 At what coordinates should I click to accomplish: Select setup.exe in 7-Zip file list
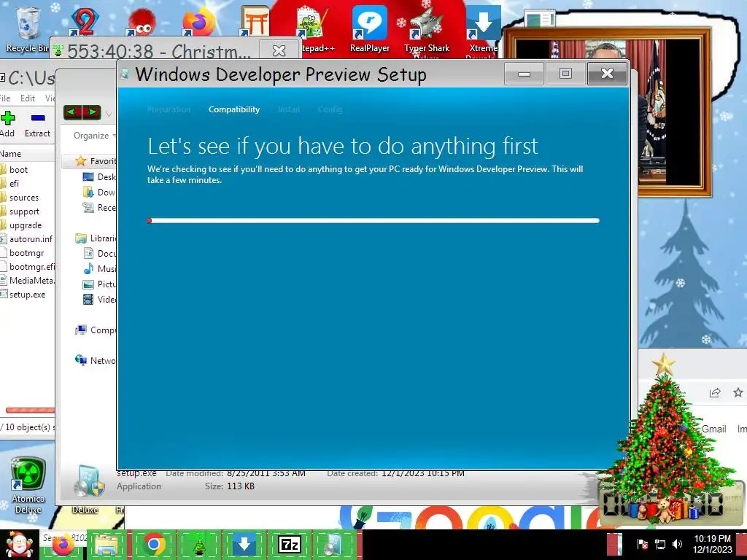click(23, 295)
